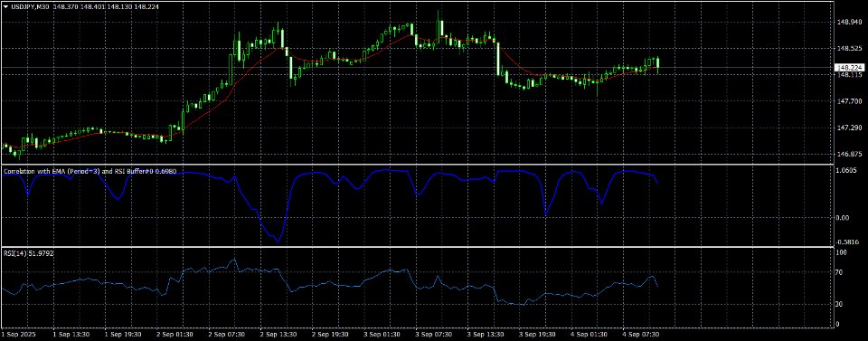This screenshot has height=341, width=868.
Task: Click the 3 Sep 01:30 time label
Action: [382, 335]
